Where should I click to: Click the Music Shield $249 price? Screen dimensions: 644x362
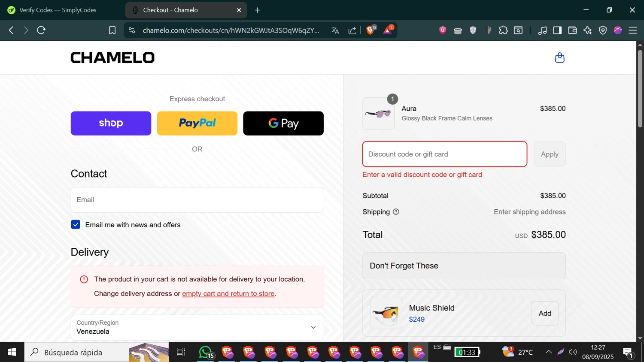click(416, 320)
